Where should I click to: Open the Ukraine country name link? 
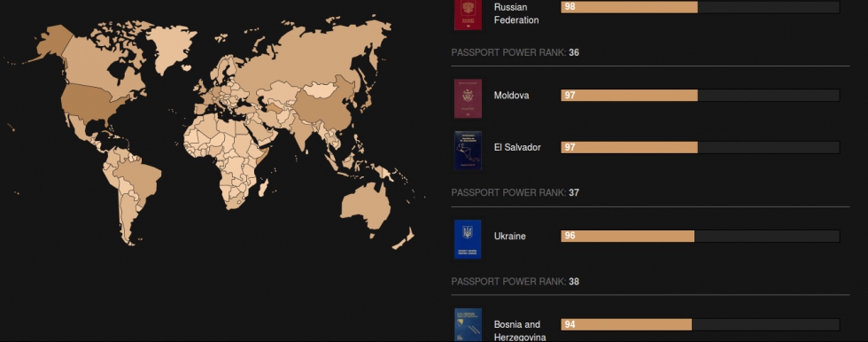510,236
